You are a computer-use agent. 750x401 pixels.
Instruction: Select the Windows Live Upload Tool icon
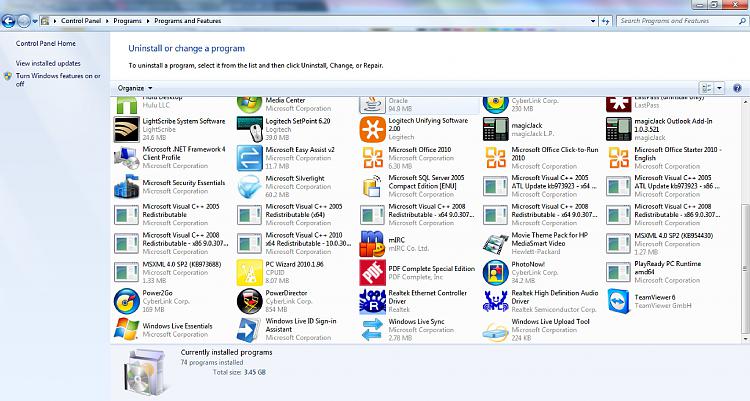(495, 332)
